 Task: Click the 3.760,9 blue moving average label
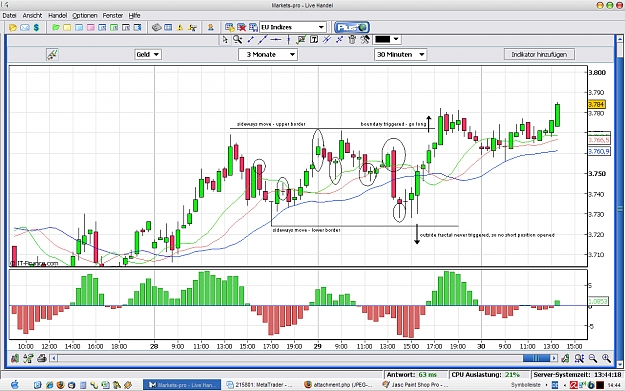[x=599, y=151]
